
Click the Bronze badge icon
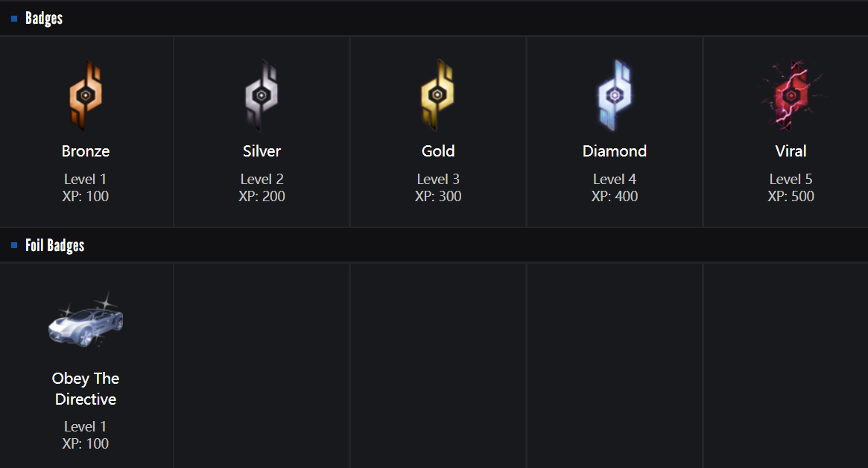(x=86, y=95)
